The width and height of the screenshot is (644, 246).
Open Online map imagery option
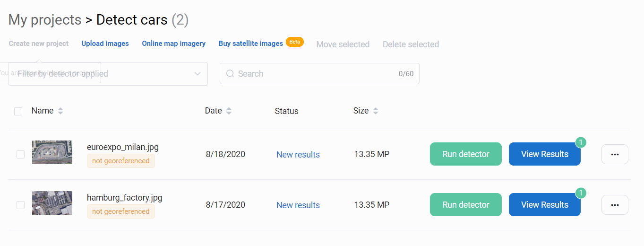(173, 44)
